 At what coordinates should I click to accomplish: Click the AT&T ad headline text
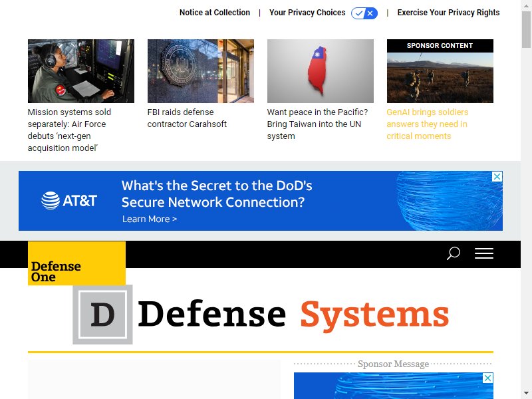click(x=217, y=194)
